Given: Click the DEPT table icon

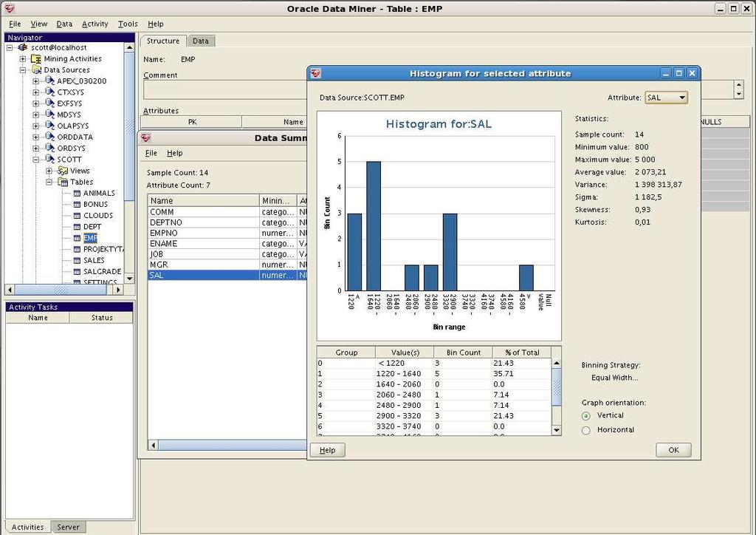Looking at the screenshot, I should pyautogui.click(x=77, y=227).
